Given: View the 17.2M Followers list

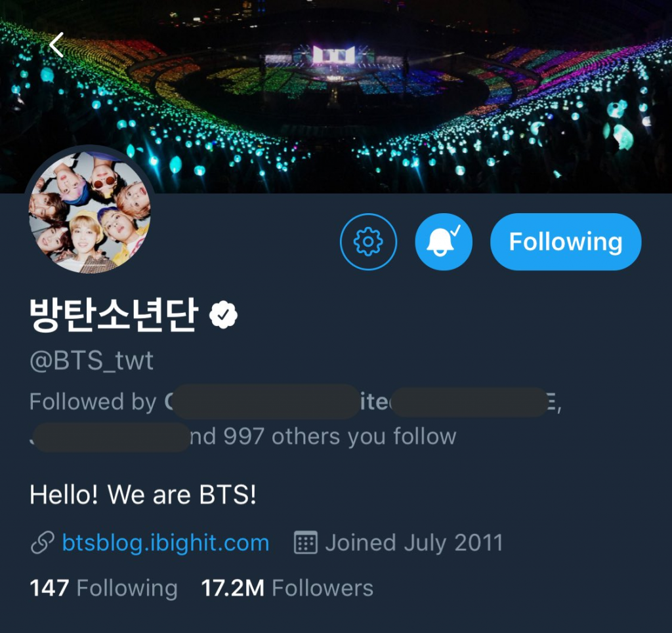Looking at the screenshot, I should click(287, 588).
